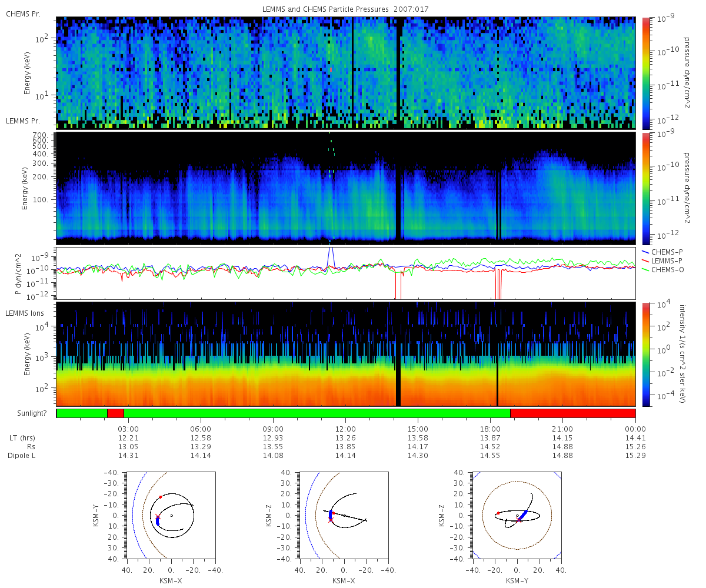
Task: Click the 15:00 time tick label
Action: click(x=418, y=429)
